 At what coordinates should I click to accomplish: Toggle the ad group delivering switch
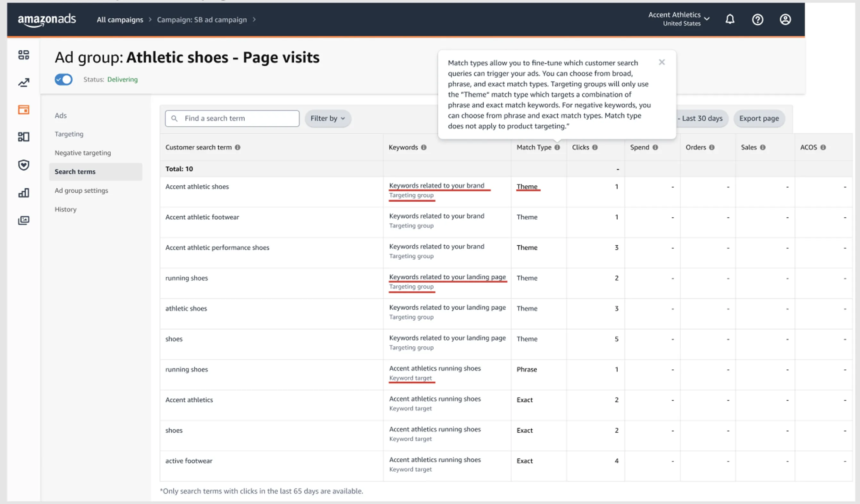tap(63, 80)
